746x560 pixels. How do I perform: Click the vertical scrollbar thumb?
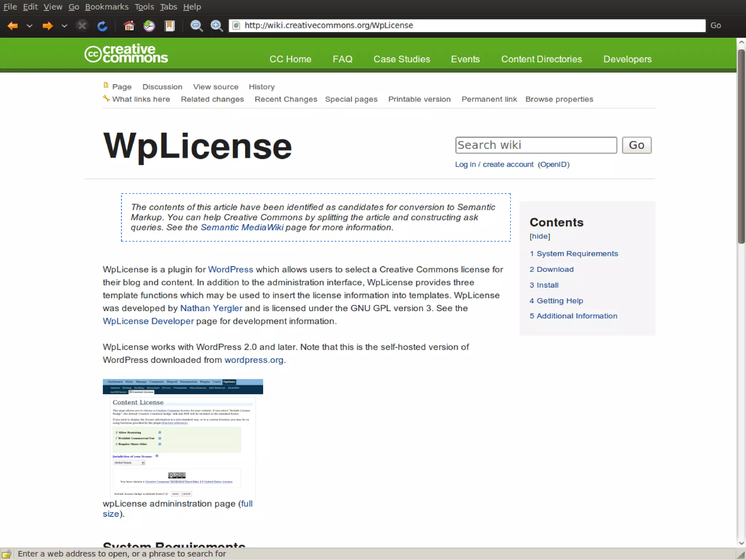[741, 146]
